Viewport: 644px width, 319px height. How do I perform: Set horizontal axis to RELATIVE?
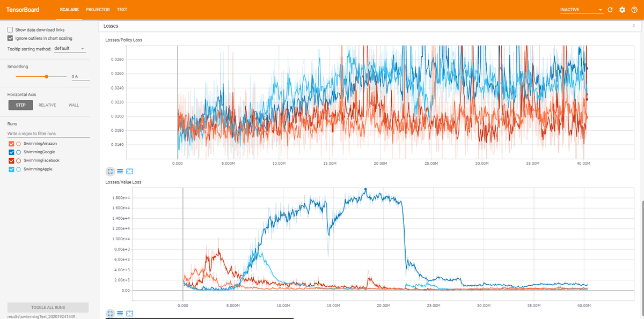tap(47, 105)
